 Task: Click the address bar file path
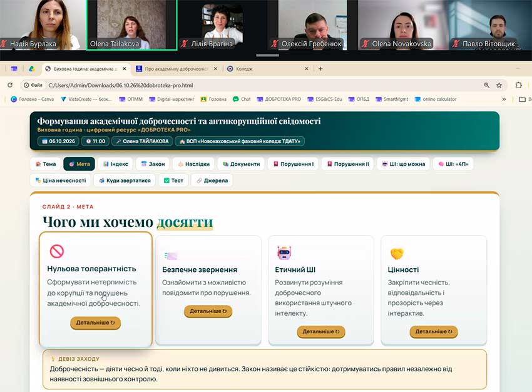(121, 86)
